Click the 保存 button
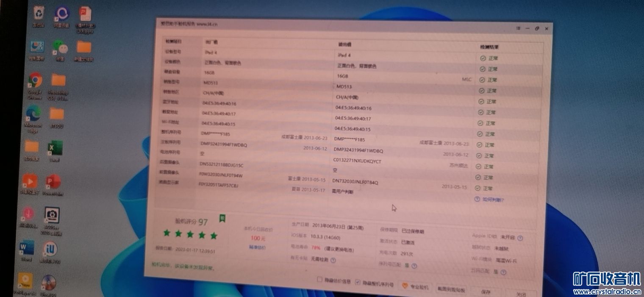Viewport: 644px width, 297px height. 486,292
